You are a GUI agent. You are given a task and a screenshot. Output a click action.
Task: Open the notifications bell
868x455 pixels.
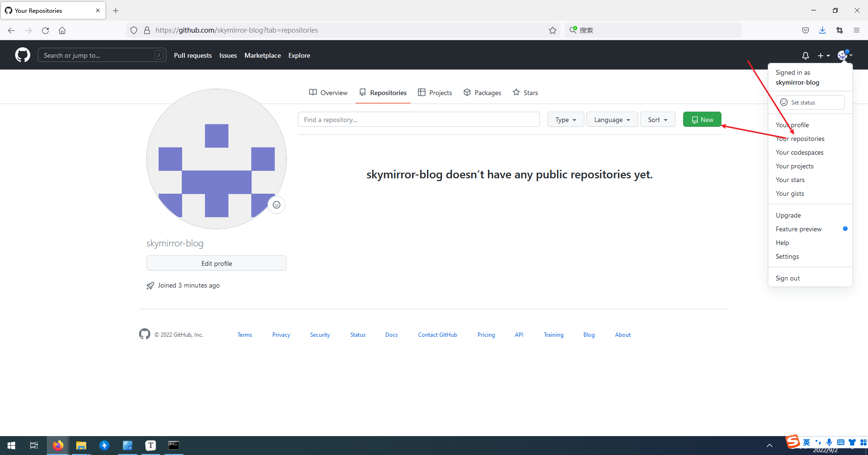806,55
